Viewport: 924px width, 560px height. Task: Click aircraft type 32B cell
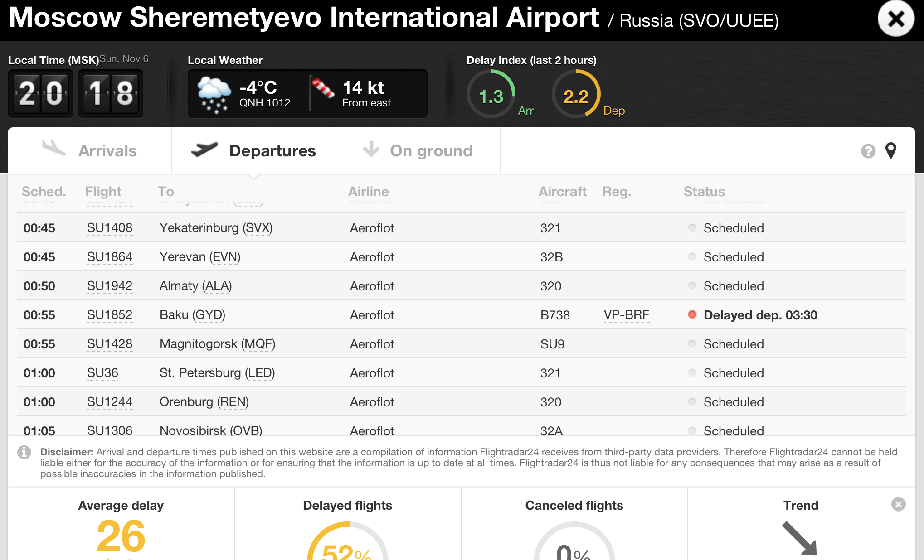tap(551, 257)
